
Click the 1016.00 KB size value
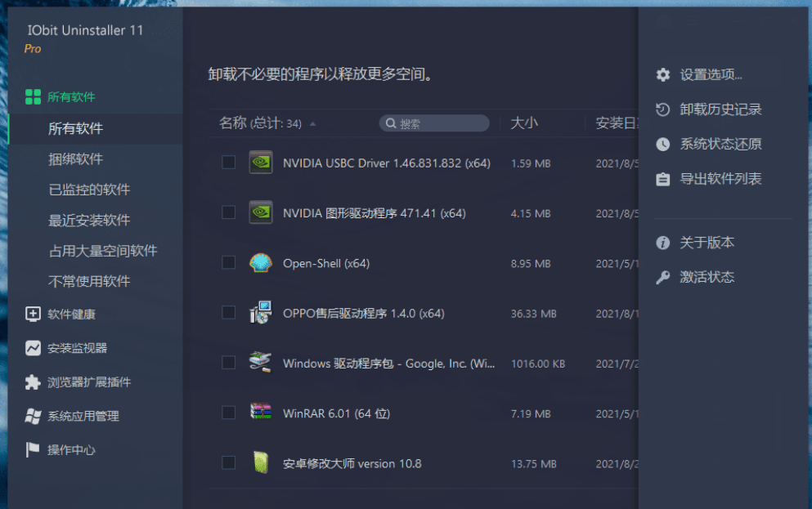click(538, 364)
